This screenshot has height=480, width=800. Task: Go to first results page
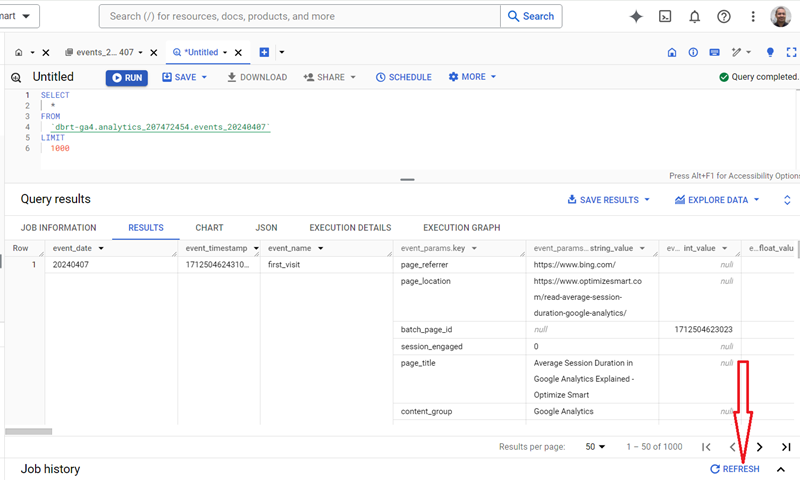(706, 447)
